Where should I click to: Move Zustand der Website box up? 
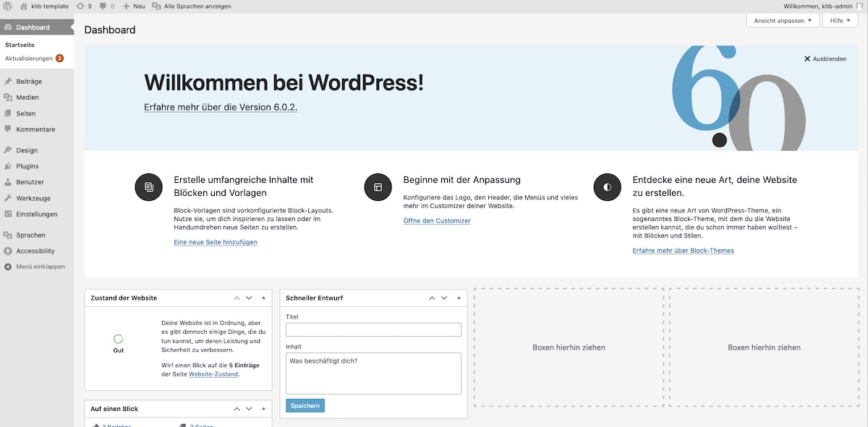[x=237, y=298]
